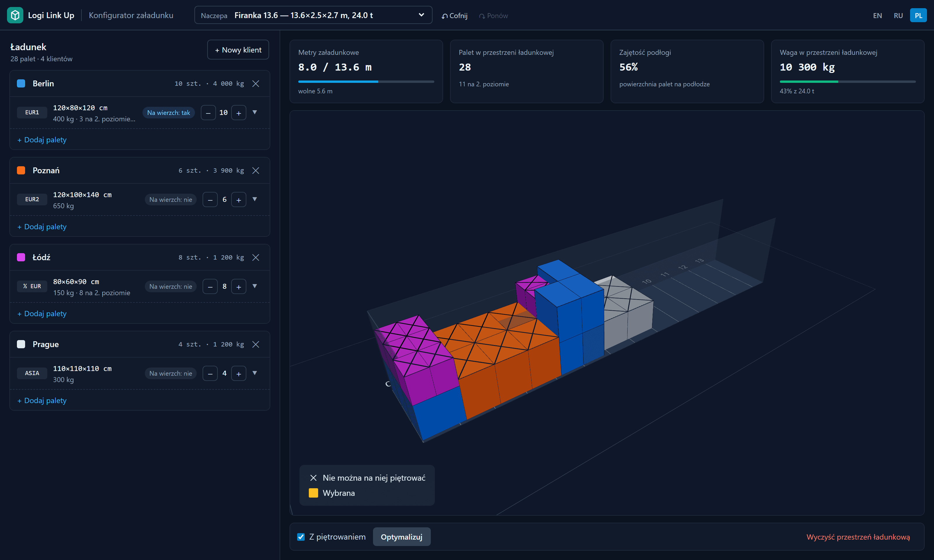Uncheck the 'Z piętrowaniem' checkbox
The height and width of the screenshot is (560, 934).
coord(301,537)
